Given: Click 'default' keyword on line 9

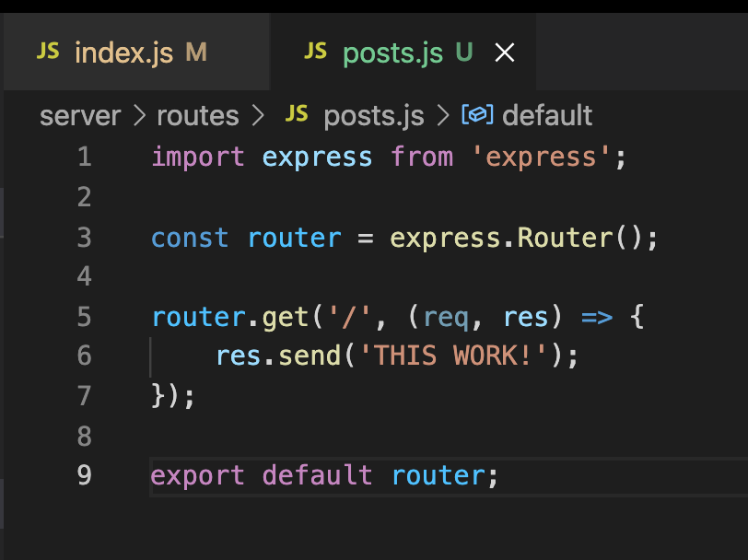Looking at the screenshot, I should (x=317, y=475).
